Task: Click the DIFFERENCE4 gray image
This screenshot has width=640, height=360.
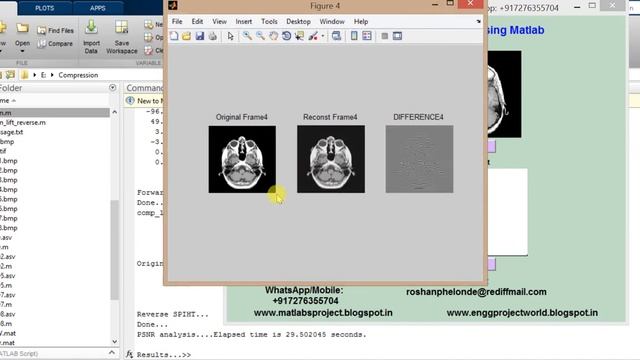Action: click(420, 159)
